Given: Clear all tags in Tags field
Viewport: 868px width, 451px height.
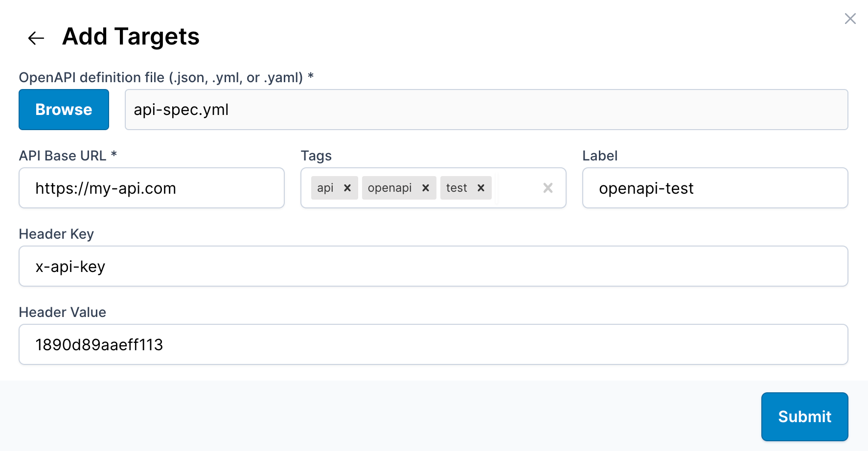Looking at the screenshot, I should [548, 188].
